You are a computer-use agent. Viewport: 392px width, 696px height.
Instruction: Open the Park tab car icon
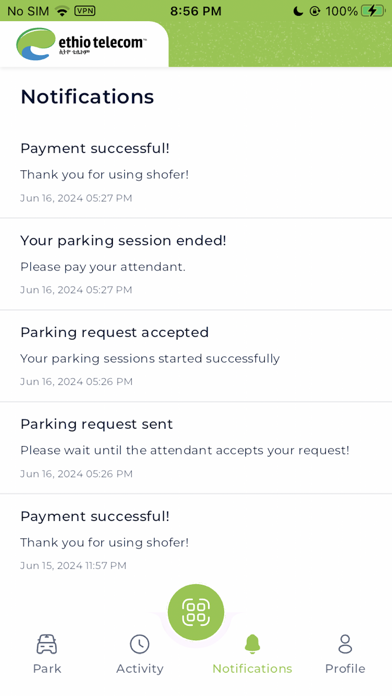click(47, 644)
